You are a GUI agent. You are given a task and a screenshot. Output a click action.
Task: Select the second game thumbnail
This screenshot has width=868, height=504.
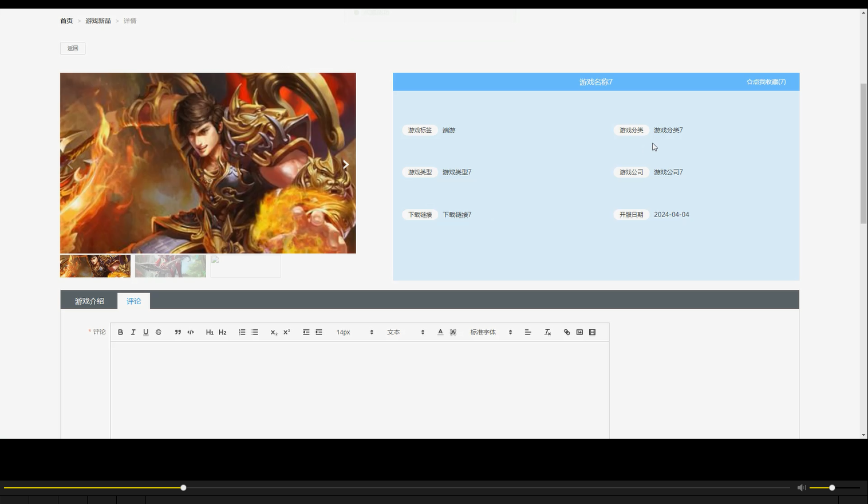(171, 266)
